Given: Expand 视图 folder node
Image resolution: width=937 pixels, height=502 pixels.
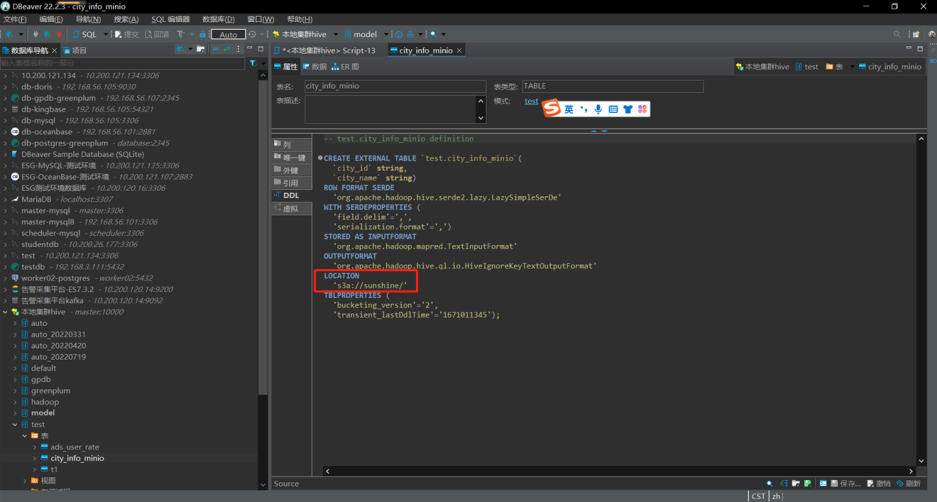Looking at the screenshot, I should (x=25, y=480).
